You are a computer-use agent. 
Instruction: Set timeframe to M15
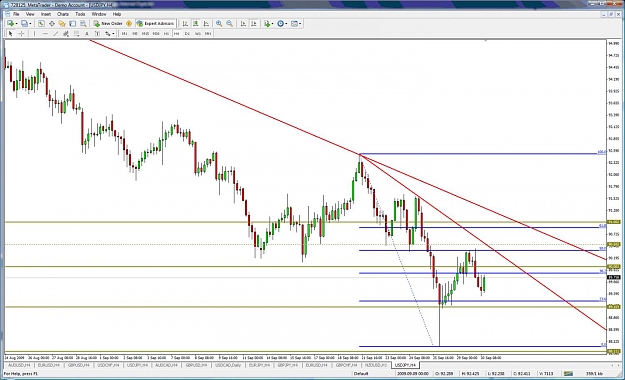[x=145, y=33]
